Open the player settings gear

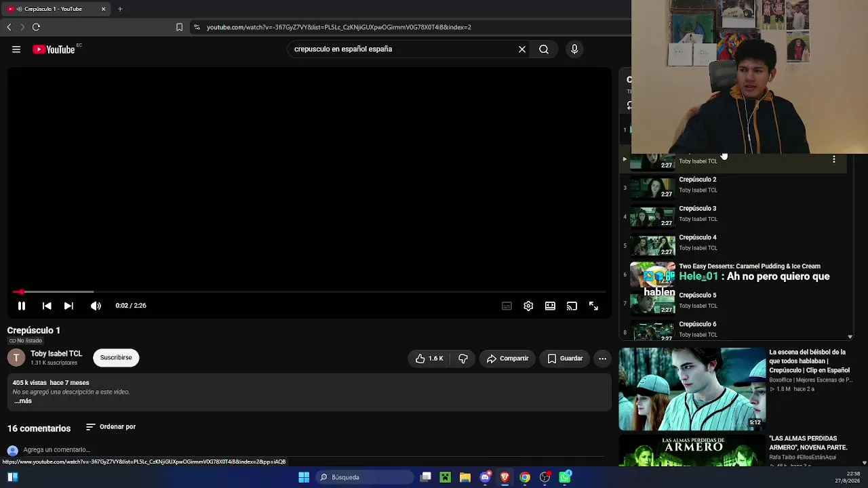pyautogui.click(x=528, y=306)
